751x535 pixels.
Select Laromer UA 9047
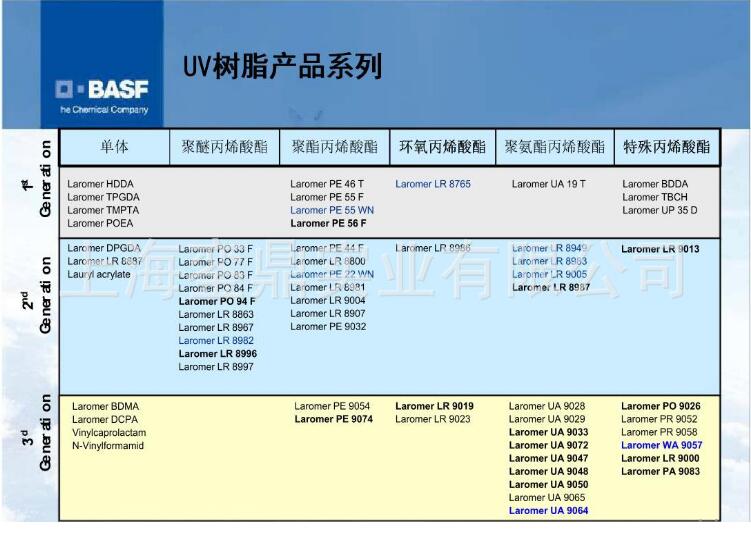(549, 458)
